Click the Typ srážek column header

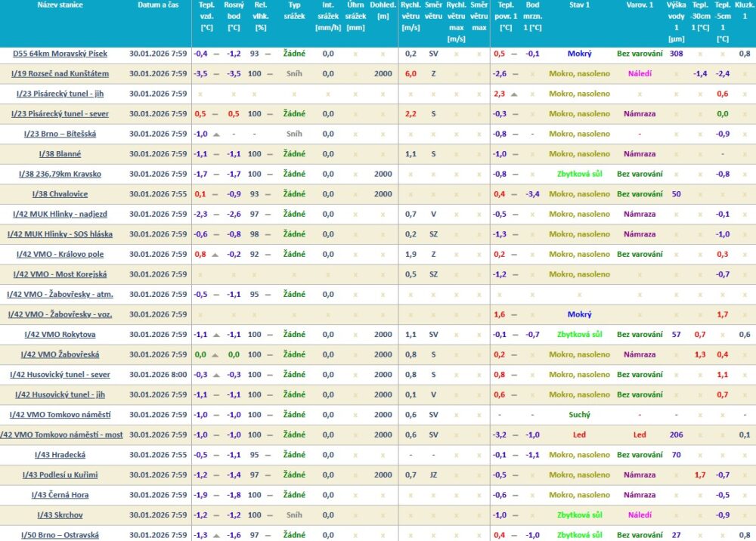pyautogui.click(x=294, y=16)
